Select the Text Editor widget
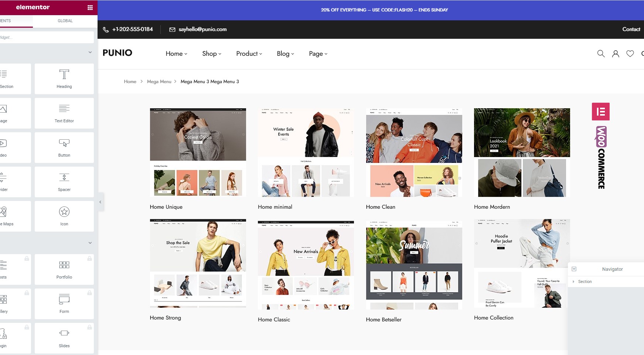The width and height of the screenshot is (644, 355). pos(64,113)
